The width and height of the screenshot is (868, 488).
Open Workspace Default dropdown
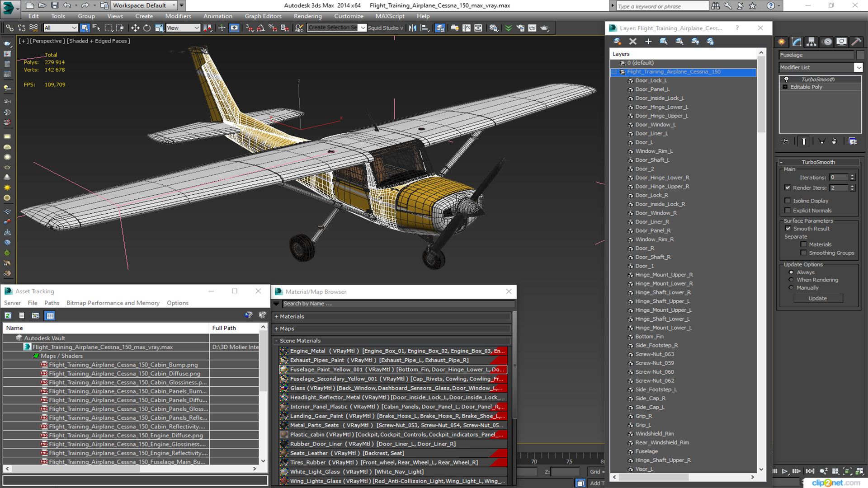point(144,5)
